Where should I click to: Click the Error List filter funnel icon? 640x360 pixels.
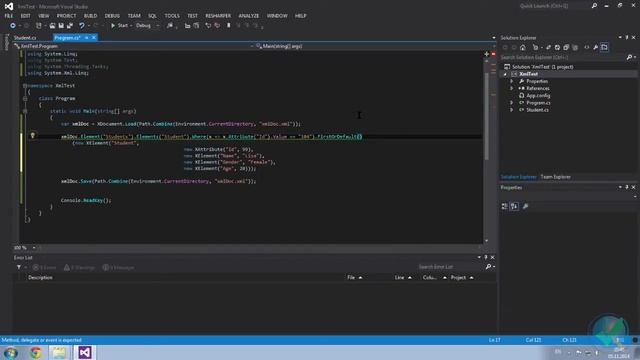tap(19, 267)
